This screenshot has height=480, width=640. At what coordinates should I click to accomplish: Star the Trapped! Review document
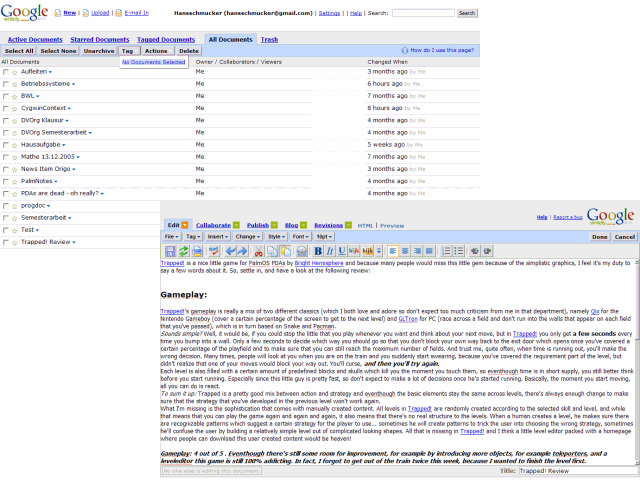[14, 242]
